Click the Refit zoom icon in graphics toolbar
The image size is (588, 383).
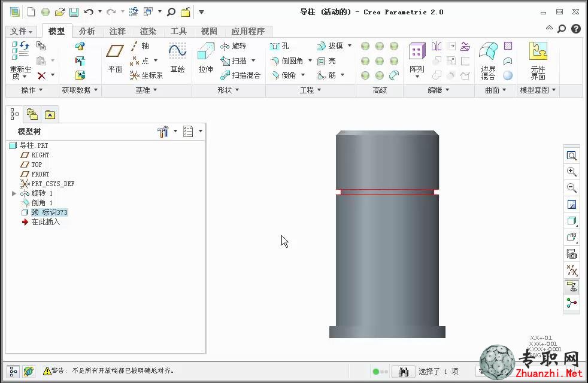pos(571,156)
